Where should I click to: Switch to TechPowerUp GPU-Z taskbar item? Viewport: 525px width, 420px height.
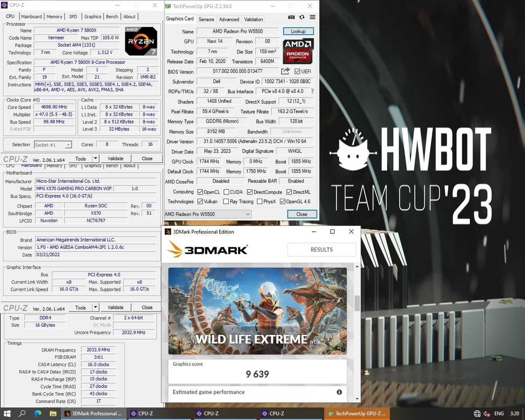357,413
